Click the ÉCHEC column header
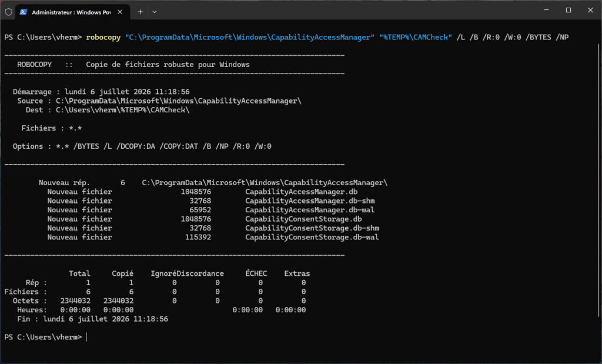Viewport: 602px width, 364px height. 256,273
